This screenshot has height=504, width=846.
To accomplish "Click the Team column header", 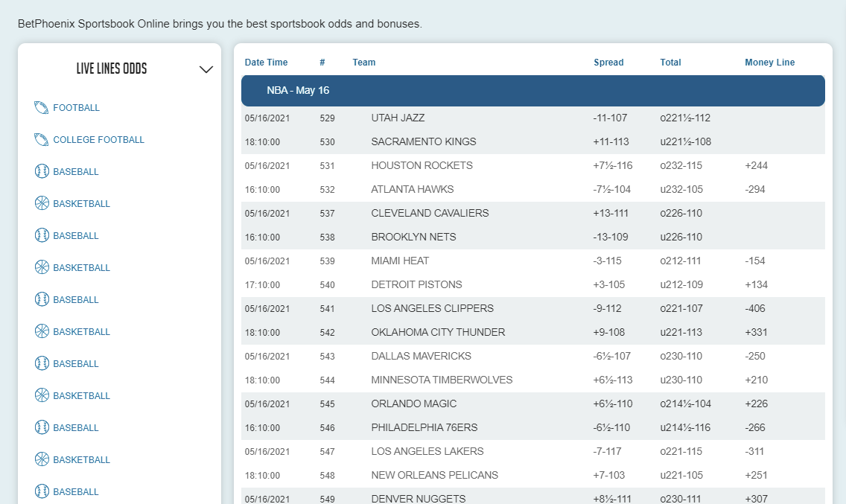I will (x=364, y=63).
